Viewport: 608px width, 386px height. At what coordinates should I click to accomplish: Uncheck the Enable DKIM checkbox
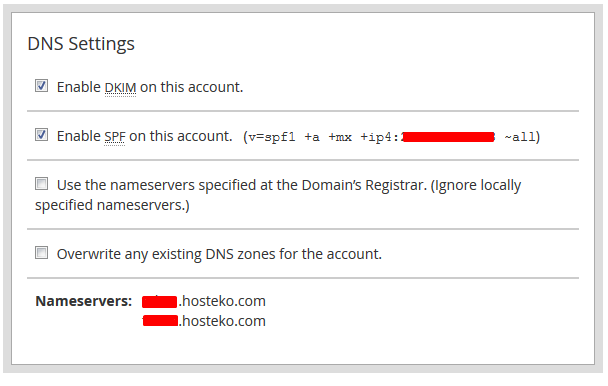(41, 85)
